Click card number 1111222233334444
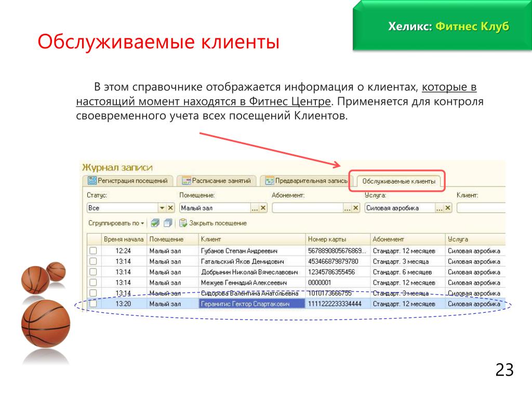Viewport: 532px width, 399px height. click(x=335, y=303)
